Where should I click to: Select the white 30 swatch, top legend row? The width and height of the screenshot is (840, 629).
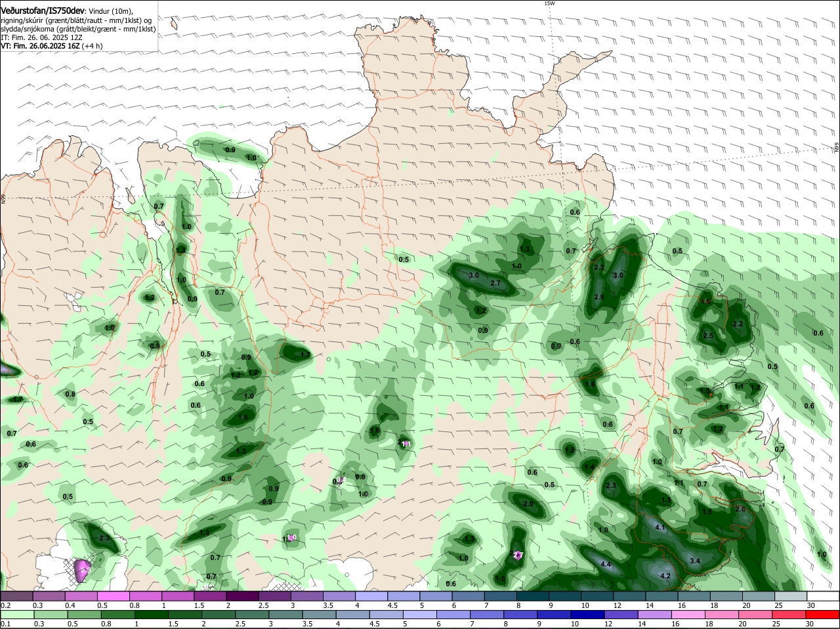pos(822,596)
